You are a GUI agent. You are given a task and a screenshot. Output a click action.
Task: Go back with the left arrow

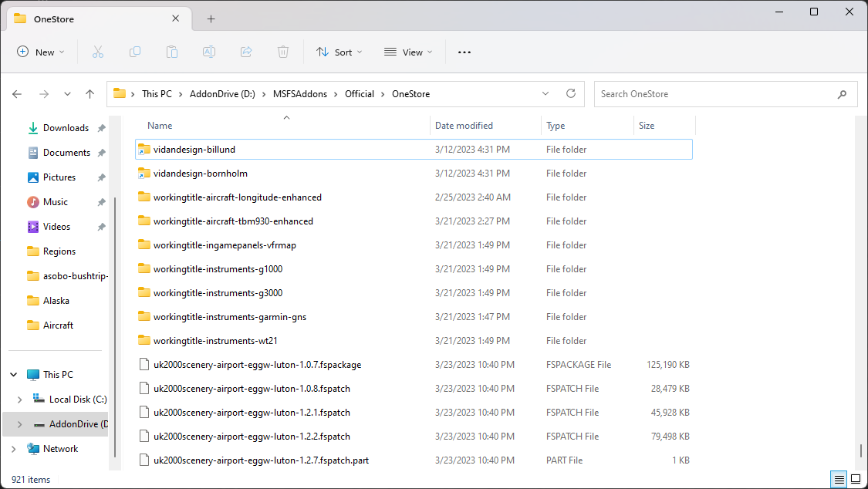[17, 94]
